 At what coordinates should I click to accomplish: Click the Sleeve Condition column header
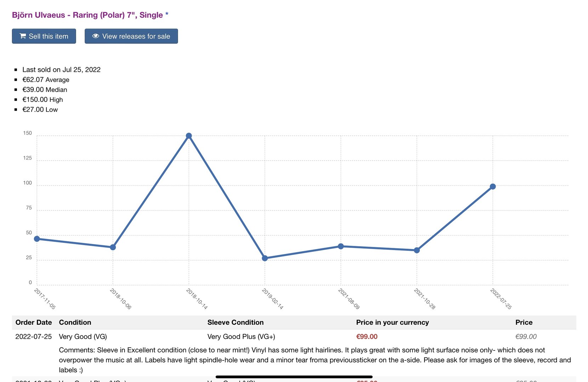tap(235, 322)
